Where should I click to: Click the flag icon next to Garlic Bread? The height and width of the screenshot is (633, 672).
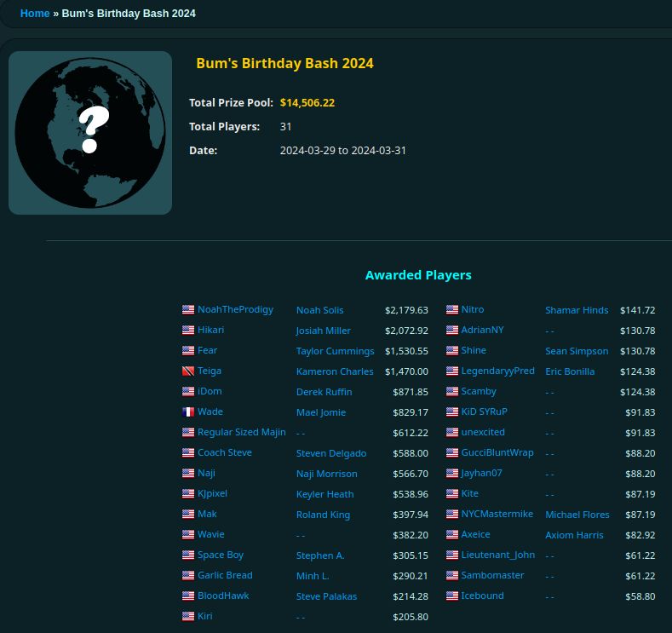[x=188, y=575]
